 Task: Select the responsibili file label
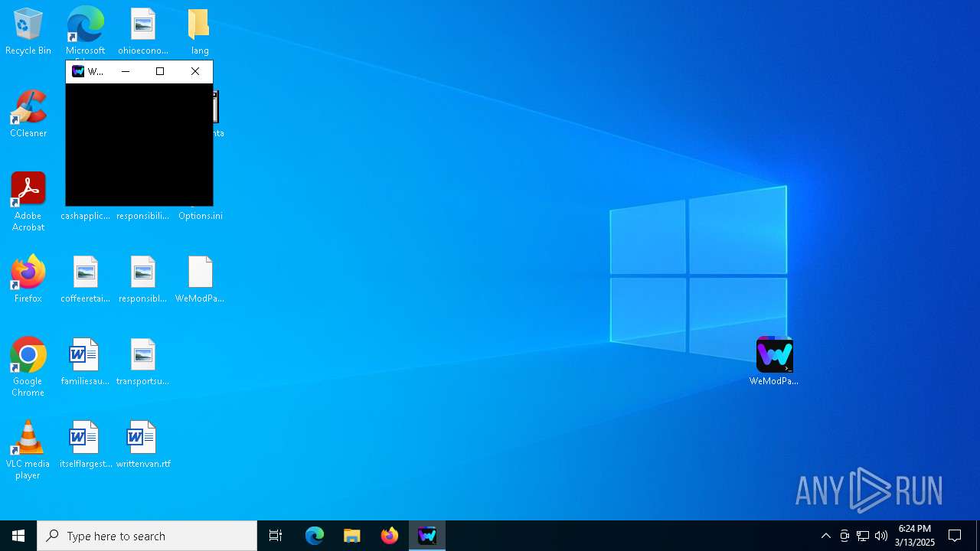pos(142,216)
